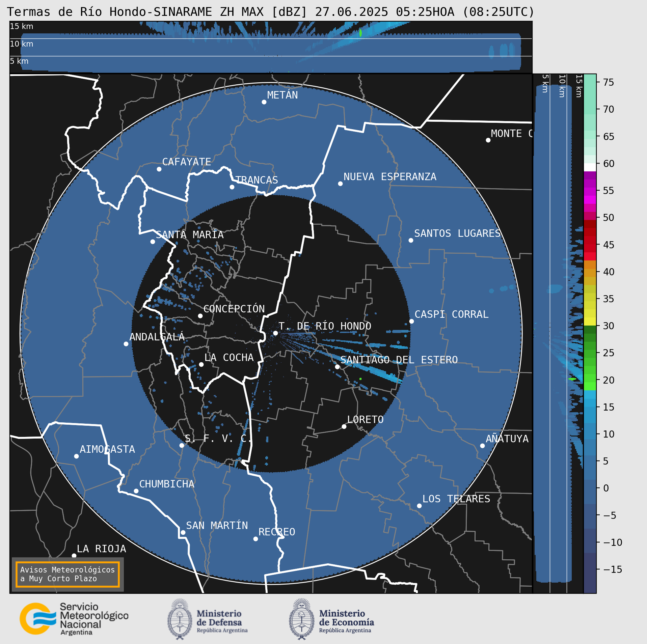Click the Ministerio de Defensa emblem
This screenshot has height=644, width=647.
tap(180, 619)
